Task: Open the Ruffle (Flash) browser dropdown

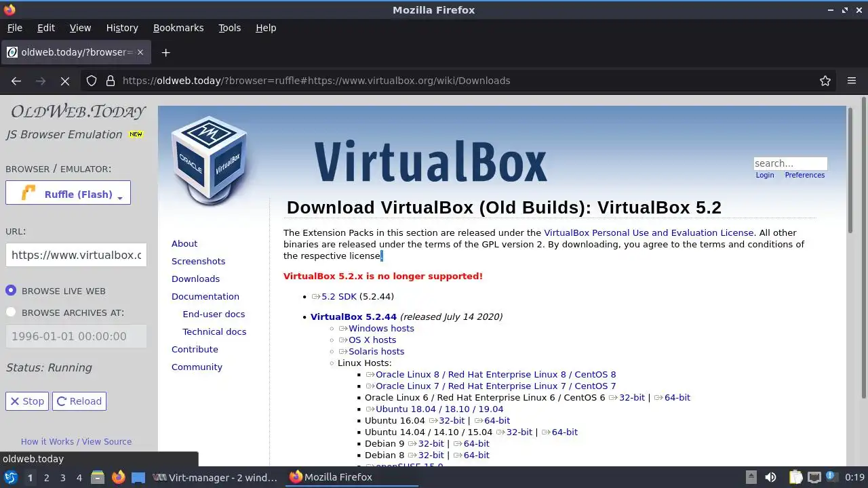Action: [x=68, y=193]
